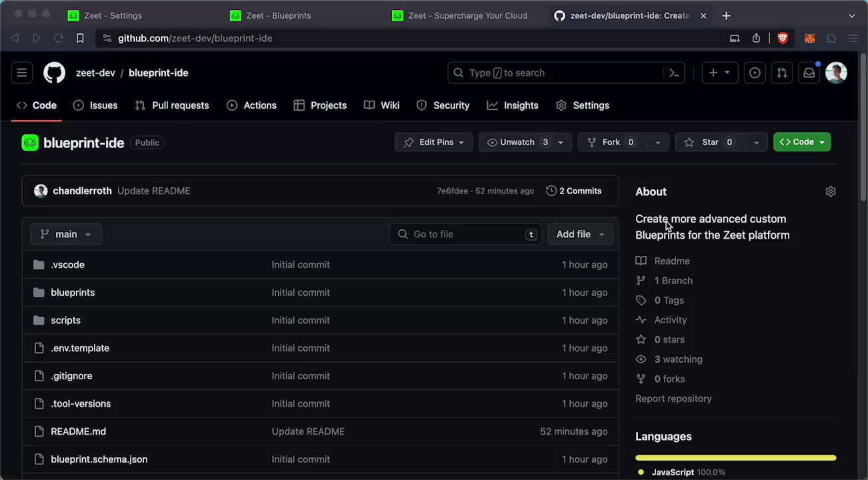Open the GitHub hamburger navigation menu
868x480 pixels.
(22, 73)
